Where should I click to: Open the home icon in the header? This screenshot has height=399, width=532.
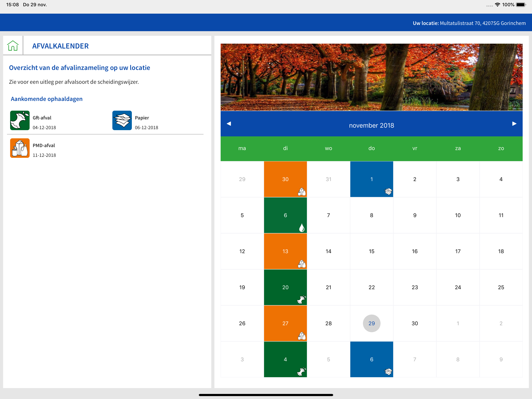[x=13, y=45]
